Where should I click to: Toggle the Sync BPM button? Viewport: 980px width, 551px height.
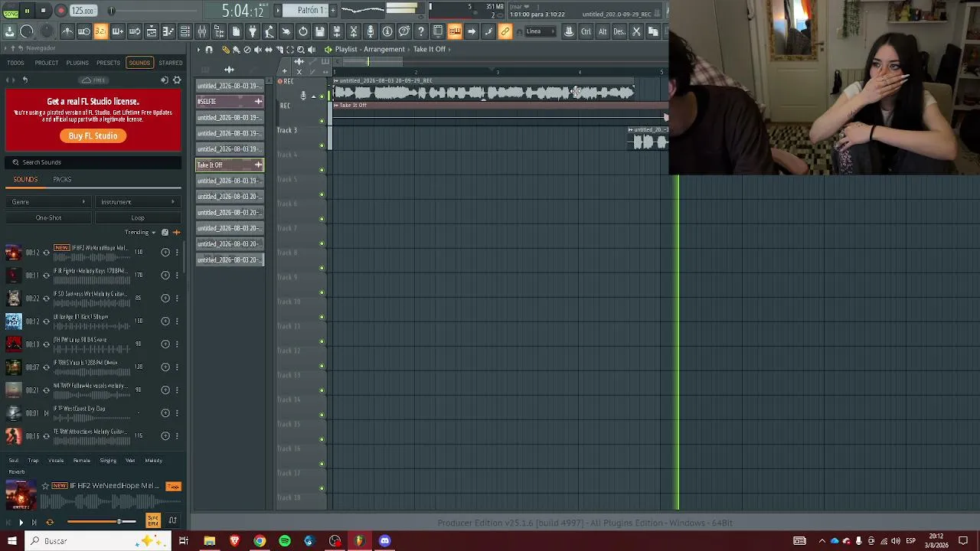[x=153, y=521]
